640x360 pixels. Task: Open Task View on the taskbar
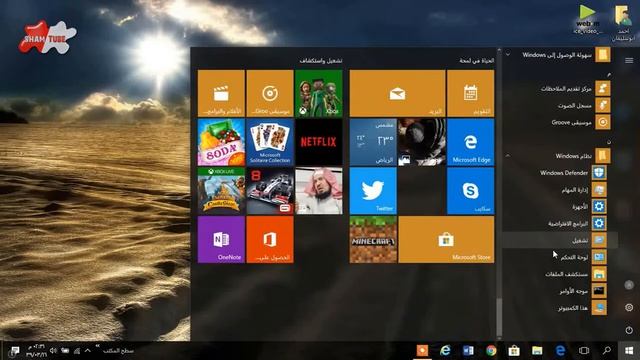[x=584, y=351]
